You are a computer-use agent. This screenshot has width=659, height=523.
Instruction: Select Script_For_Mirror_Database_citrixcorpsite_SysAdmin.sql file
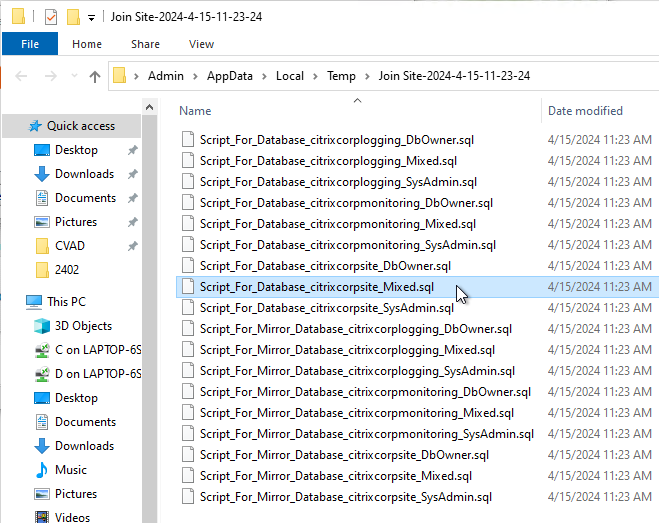coord(346,497)
